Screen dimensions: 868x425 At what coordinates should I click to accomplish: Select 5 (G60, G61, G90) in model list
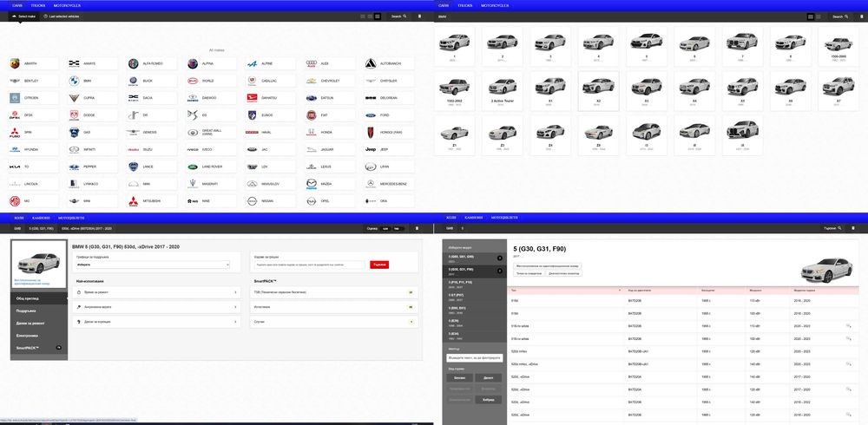click(x=475, y=258)
